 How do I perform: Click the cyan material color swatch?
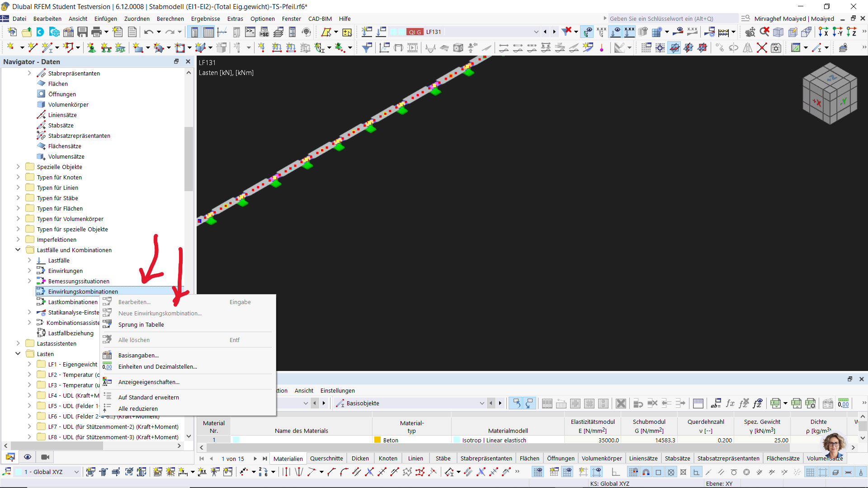[x=236, y=440]
